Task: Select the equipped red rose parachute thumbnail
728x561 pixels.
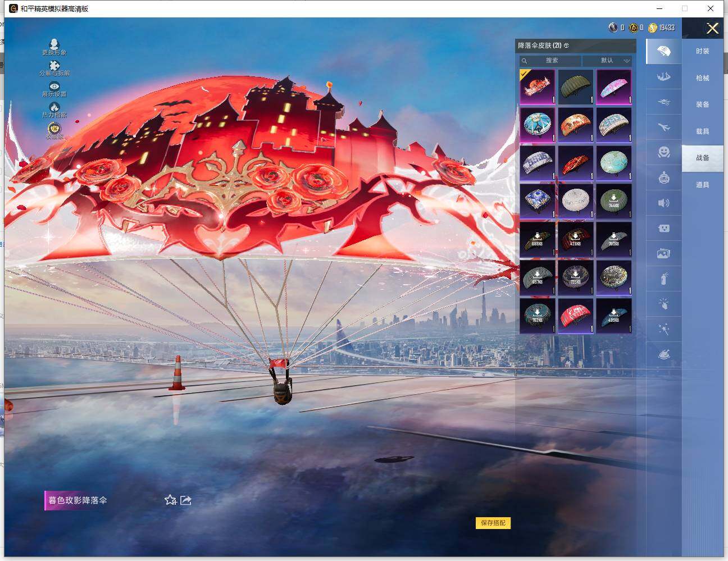Action: (538, 86)
